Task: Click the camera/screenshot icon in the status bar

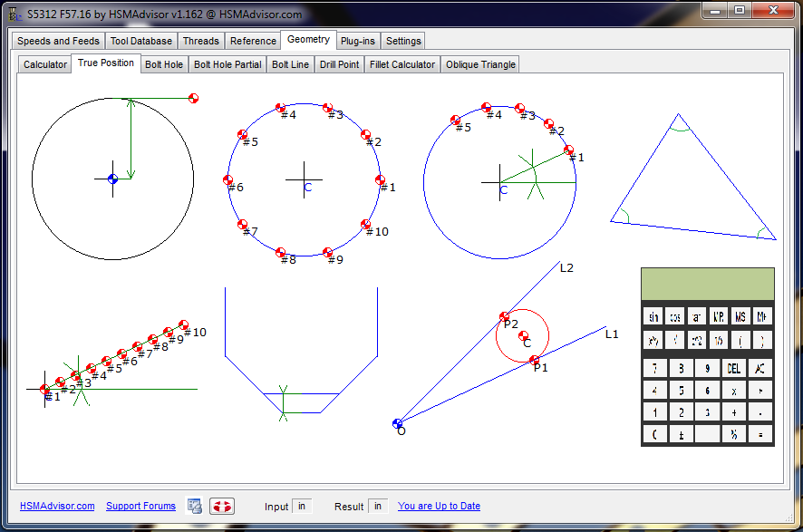Action: tap(194, 506)
